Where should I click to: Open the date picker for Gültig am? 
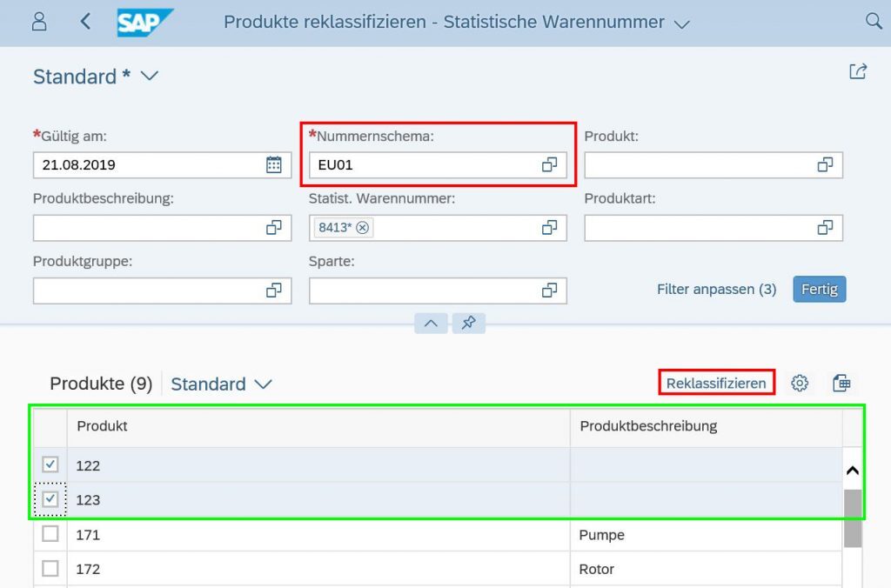(276, 164)
